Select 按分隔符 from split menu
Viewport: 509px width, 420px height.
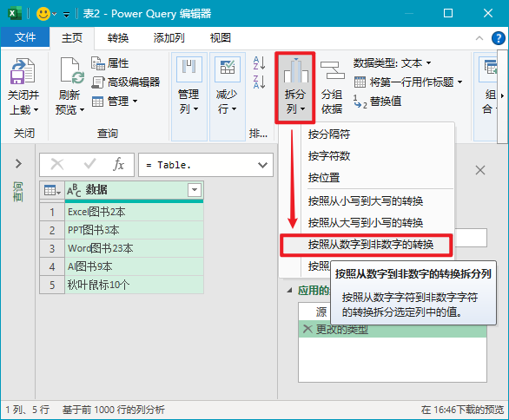pos(329,134)
